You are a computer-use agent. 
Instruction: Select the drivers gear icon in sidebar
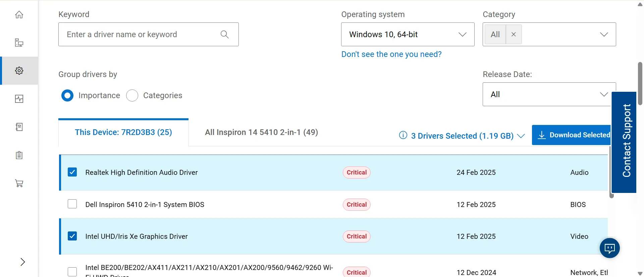point(19,71)
